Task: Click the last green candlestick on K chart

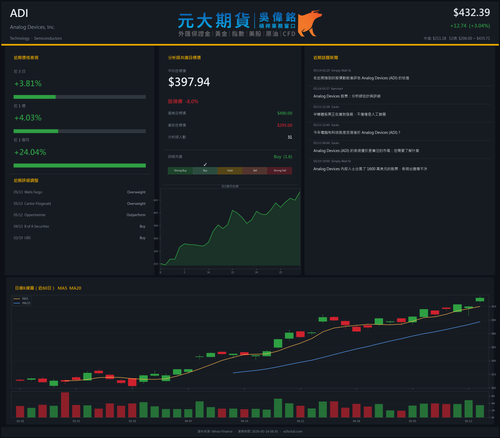Action: pos(480,299)
